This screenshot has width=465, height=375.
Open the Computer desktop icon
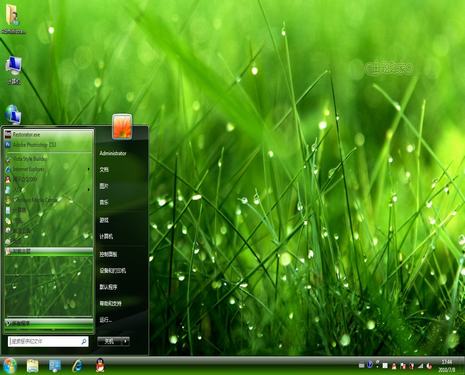coord(14,70)
